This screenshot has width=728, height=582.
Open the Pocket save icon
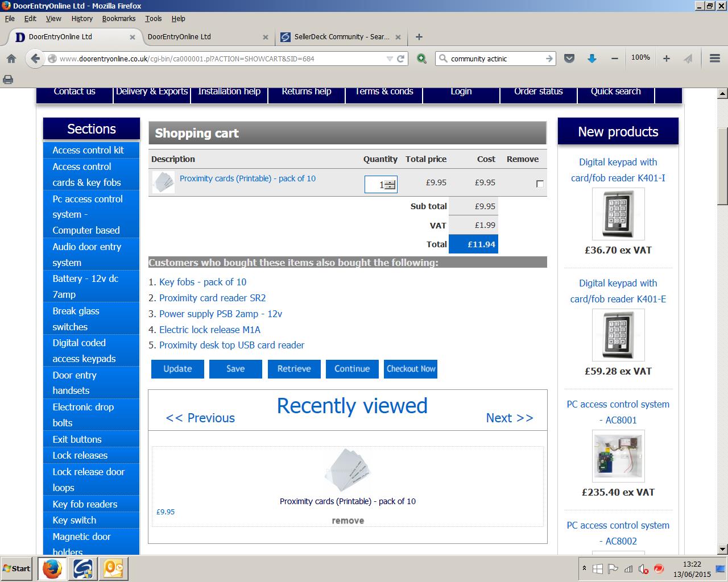[x=569, y=59]
